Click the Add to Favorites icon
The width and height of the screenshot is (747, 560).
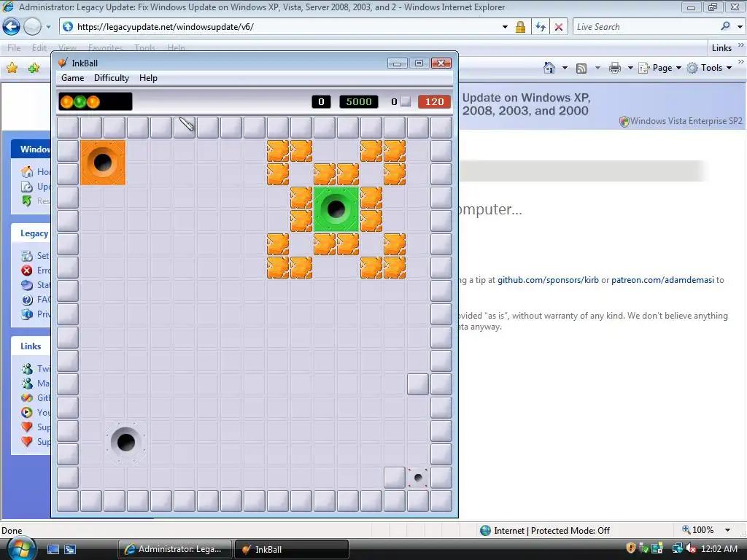click(x=34, y=68)
